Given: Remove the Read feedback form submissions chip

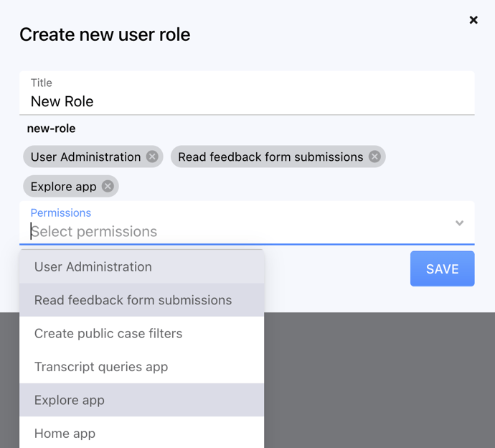Looking at the screenshot, I should [x=374, y=157].
